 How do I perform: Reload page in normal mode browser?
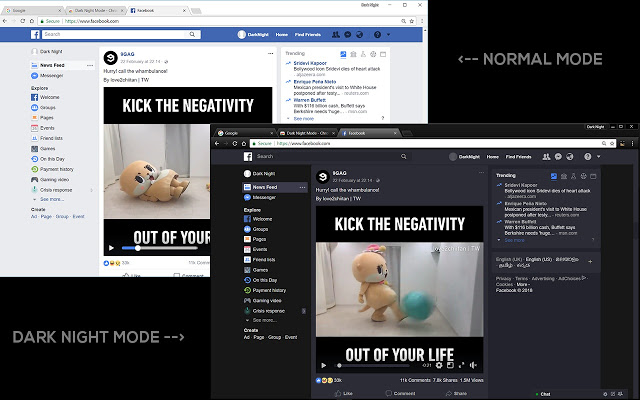23,21
